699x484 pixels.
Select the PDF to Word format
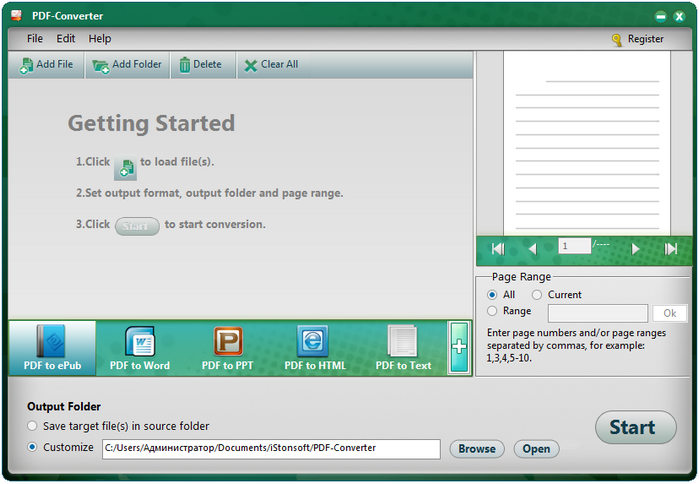(x=140, y=348)
